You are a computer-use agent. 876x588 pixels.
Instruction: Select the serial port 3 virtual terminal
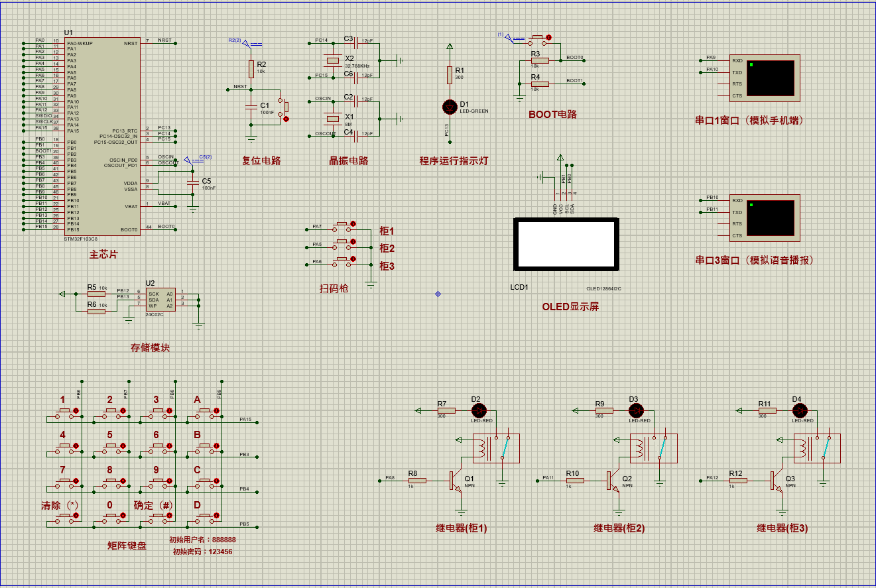765,218
